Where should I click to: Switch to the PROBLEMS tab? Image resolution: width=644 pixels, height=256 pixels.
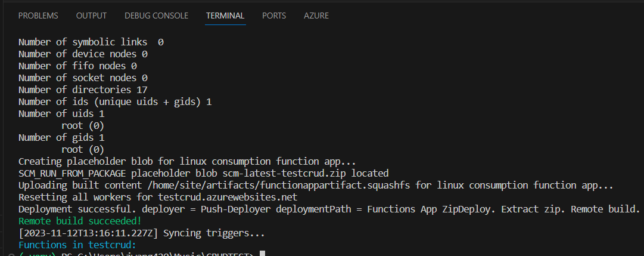[x=38, y=16]
